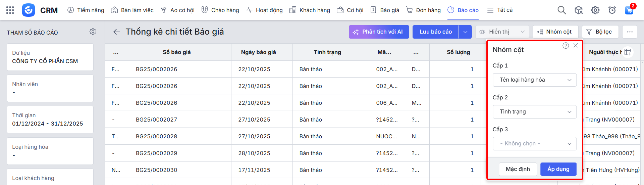Switch to the Khách hàng menu
The image size is (644, 185).
(x=310, y=10)
